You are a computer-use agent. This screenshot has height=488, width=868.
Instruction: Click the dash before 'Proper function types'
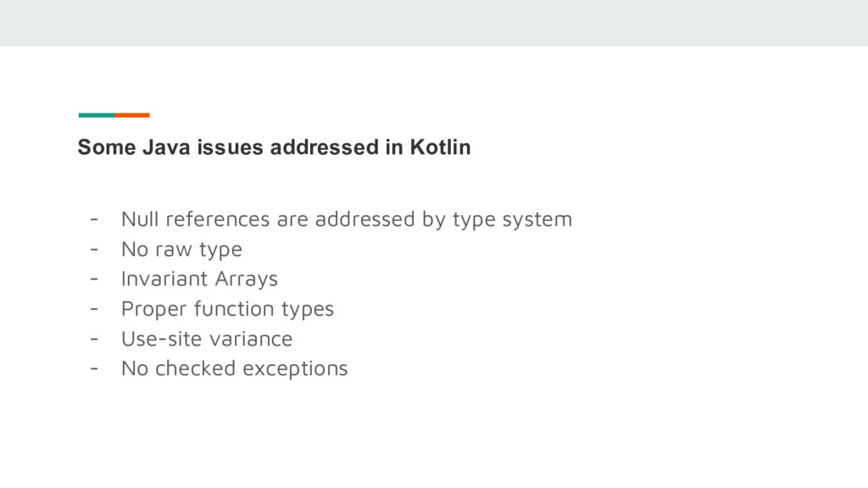93,308
